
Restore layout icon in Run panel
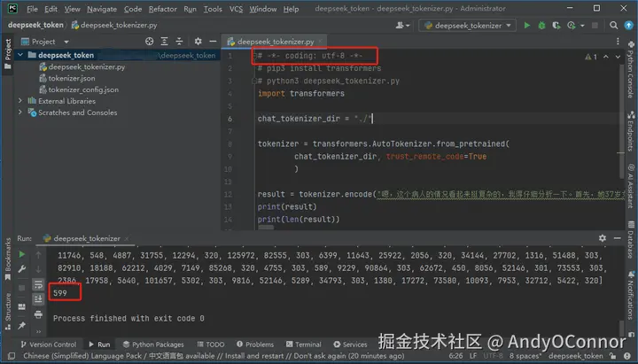(x=22, y=306)
